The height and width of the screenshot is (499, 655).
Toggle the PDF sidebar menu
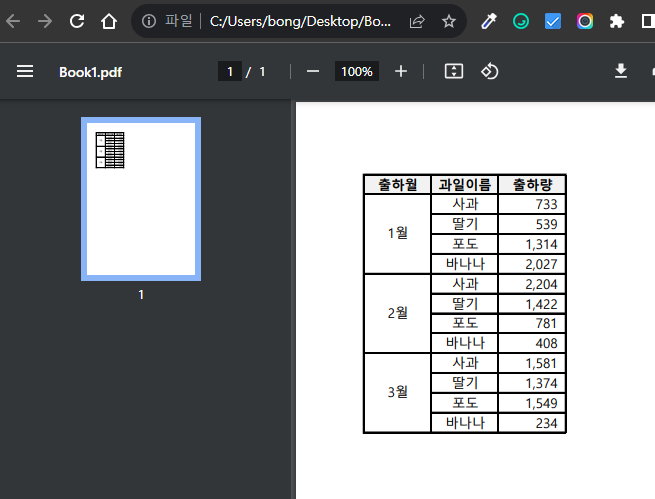click(25, 71)
